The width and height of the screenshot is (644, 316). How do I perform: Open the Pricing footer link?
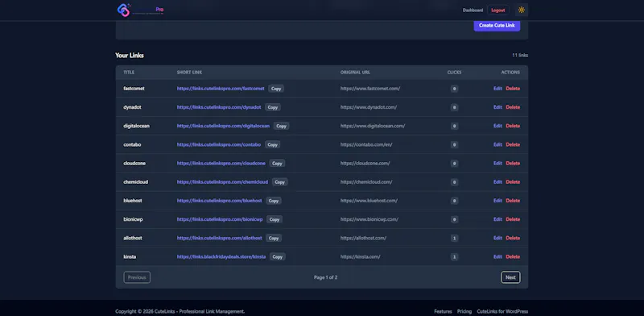click(x=464, y=311)
